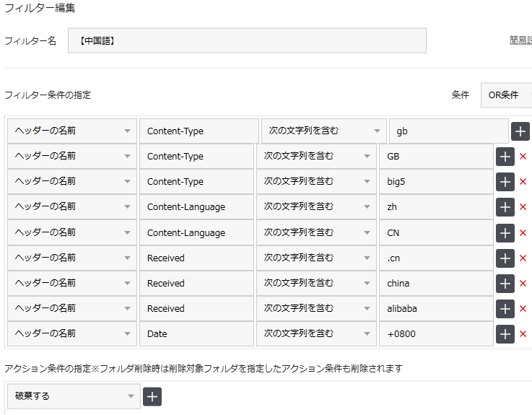Add a new action with plus beside 破棄する
This screenshot has height=415, width=532.
[x=152, y=396]
